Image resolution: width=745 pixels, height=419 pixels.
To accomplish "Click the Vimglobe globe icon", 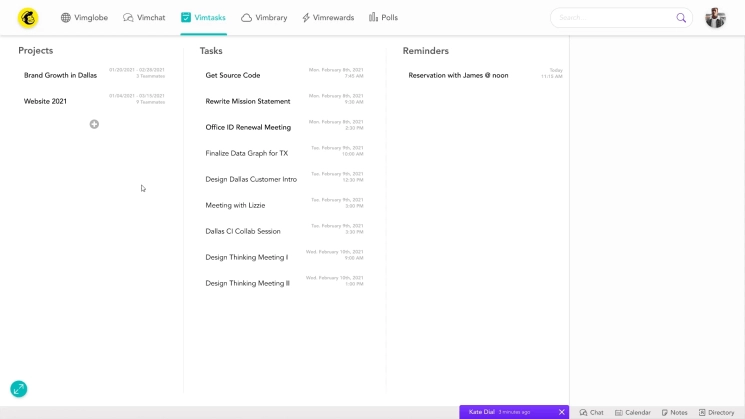I will [66, 18].
